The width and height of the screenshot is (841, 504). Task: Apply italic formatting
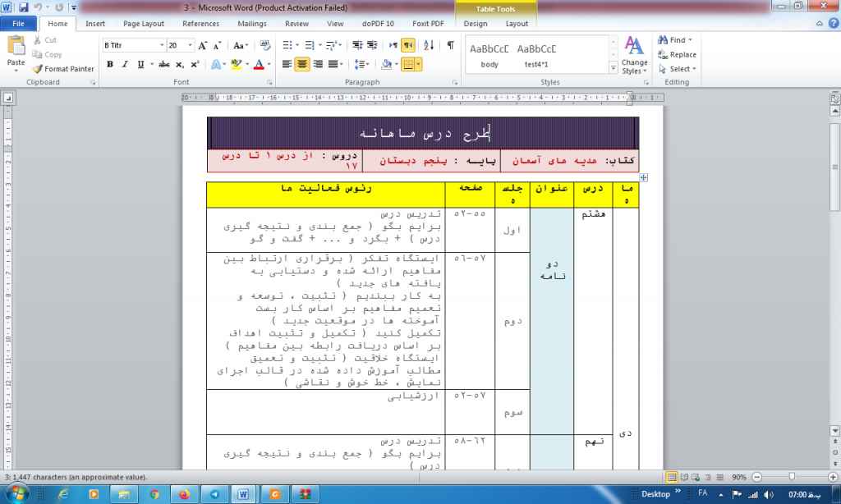tap(125, 64)
